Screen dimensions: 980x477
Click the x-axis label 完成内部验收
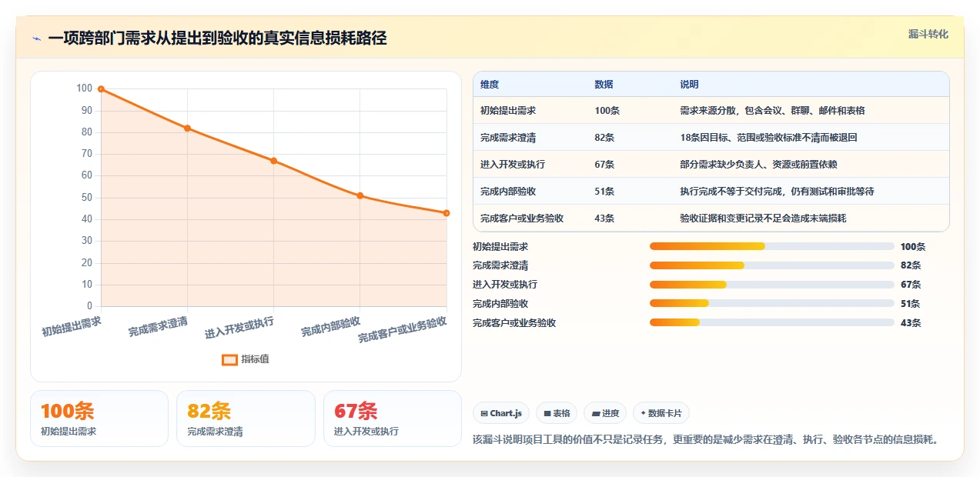click(331, 326)
